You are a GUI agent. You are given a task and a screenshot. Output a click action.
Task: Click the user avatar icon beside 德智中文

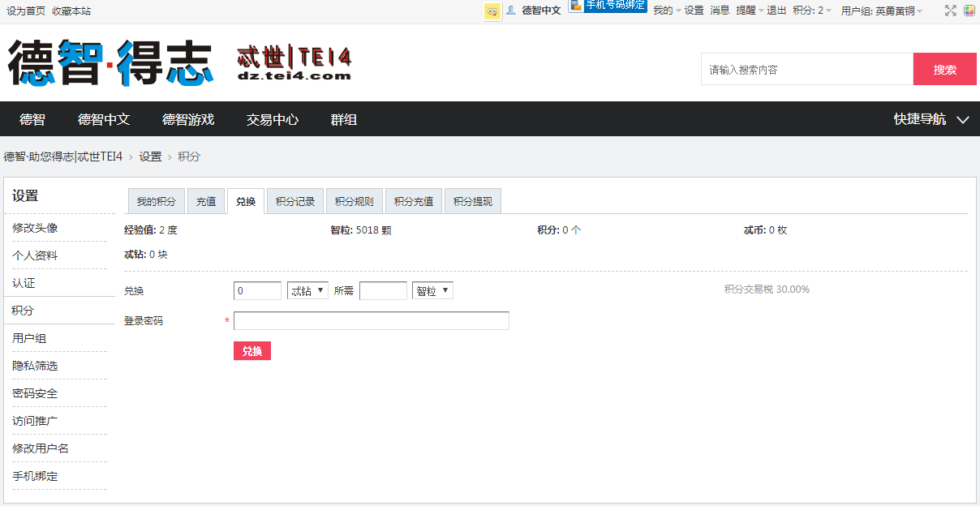pos(512,11)
